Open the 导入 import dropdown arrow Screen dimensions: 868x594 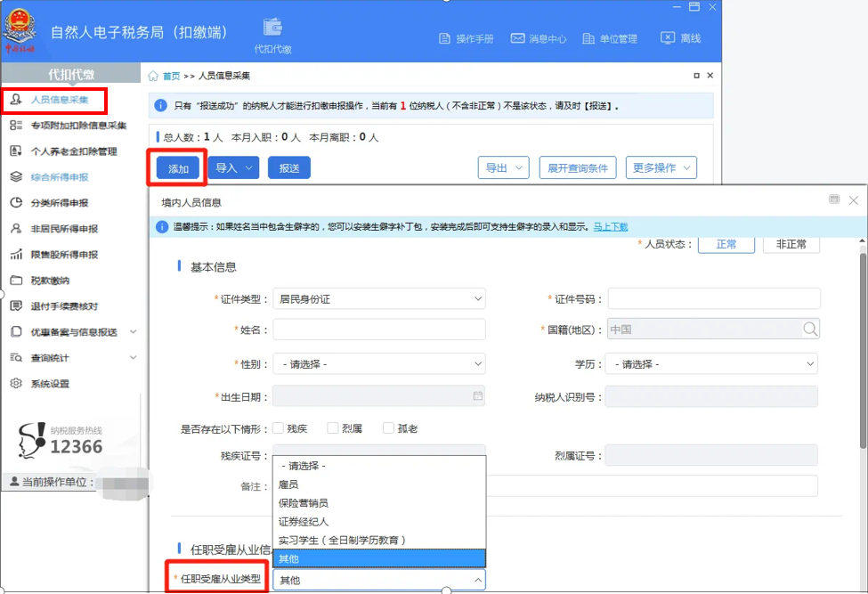coord(247,167)
